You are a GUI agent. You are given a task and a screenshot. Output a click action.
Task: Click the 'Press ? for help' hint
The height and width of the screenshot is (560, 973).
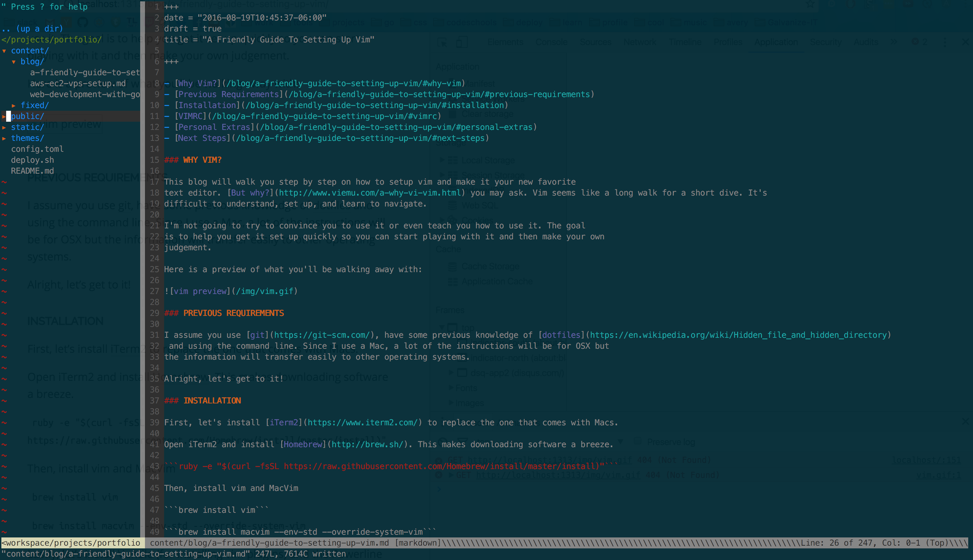point(44,7)
